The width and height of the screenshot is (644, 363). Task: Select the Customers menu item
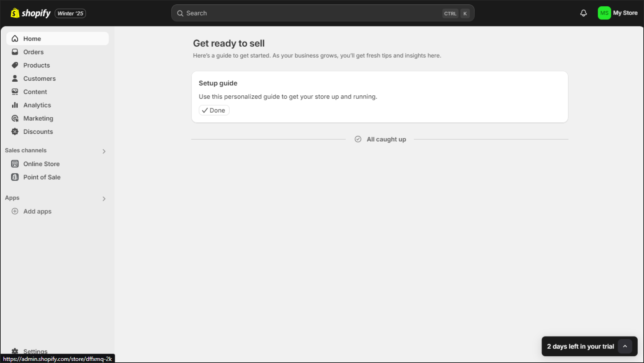click(x=39, y=78)
